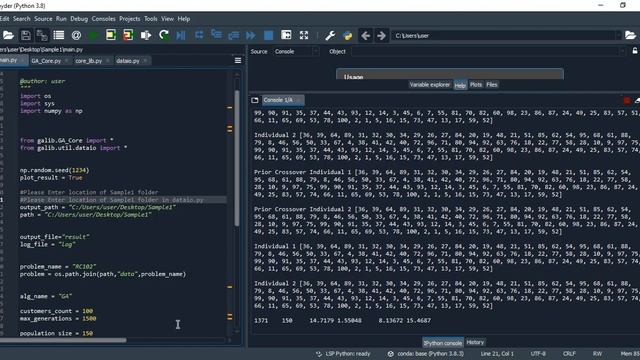Click conda: base (Python 3.8.3) status
The height and width of the screenshot is (360, 640).
click(x=426, y=354)
